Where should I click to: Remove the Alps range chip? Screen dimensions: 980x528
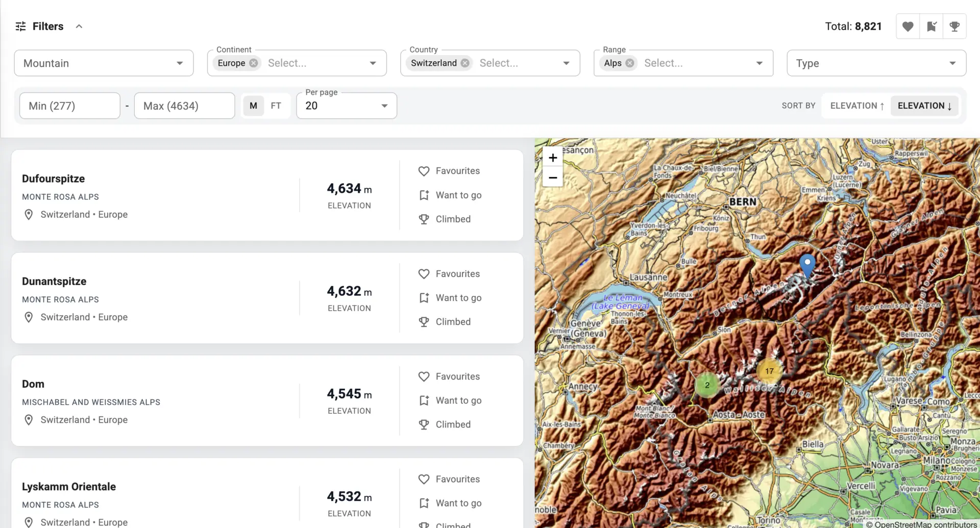click(630, 63)
